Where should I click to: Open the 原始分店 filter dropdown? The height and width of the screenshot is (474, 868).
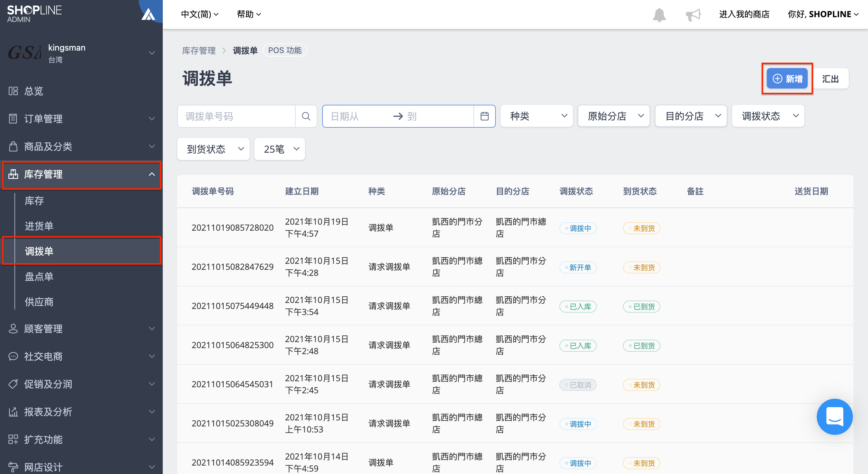click(x=614, y=116)
